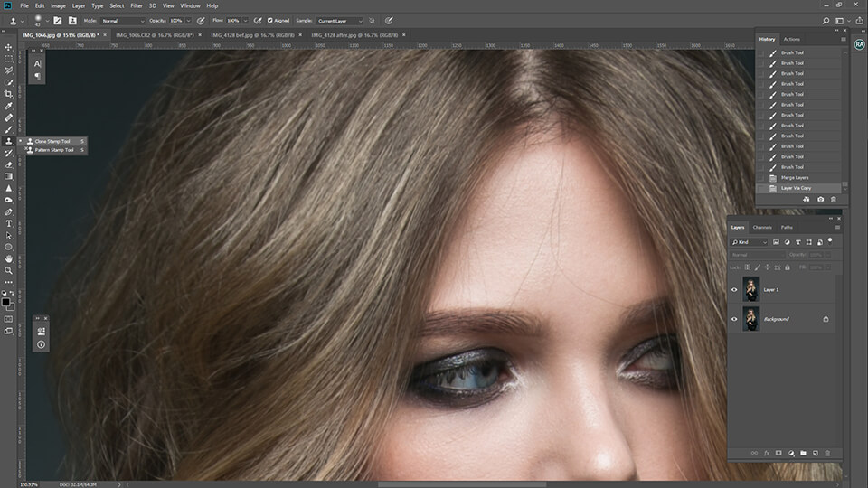Toggle ignore adjustment layers when cloning
868x488 pixels.
click(373, 21)
